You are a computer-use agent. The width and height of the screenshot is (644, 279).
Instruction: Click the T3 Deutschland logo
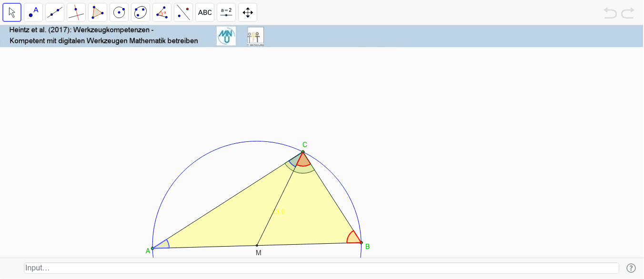point(256,36)
